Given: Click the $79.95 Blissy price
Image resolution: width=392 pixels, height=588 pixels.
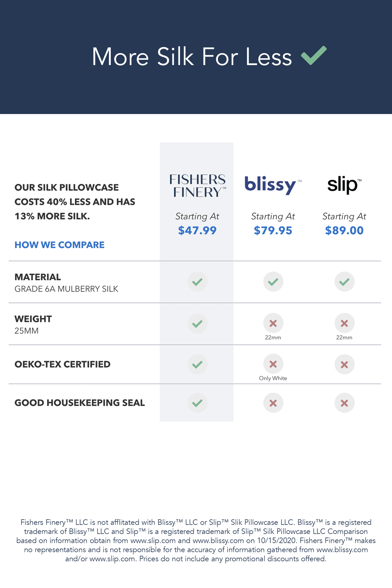Looking at the screenshot, I should [273, 230].
